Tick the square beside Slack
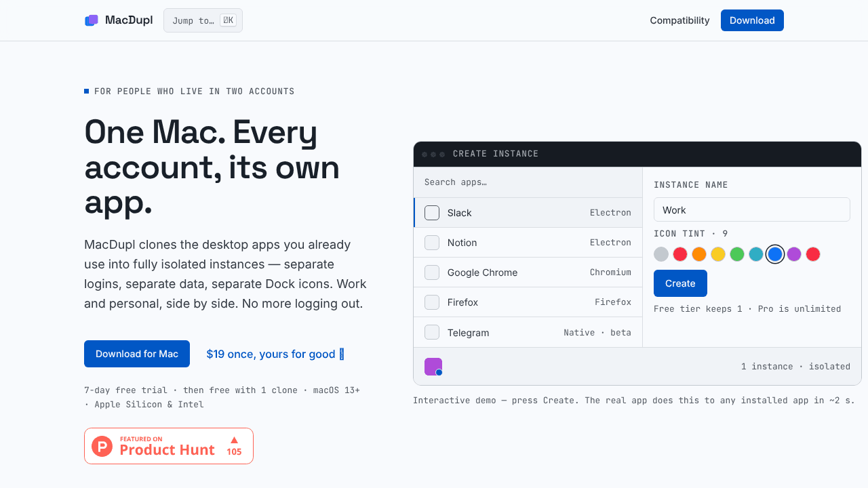The height and width of the screenshot is (488, 868). [432, 213]
